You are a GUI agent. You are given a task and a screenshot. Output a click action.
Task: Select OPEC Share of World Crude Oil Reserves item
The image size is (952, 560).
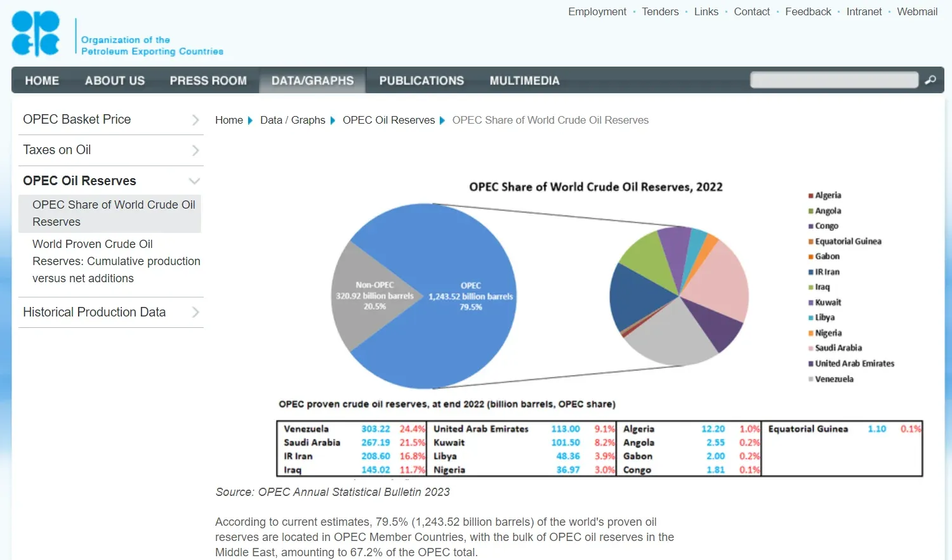(110, 213)
